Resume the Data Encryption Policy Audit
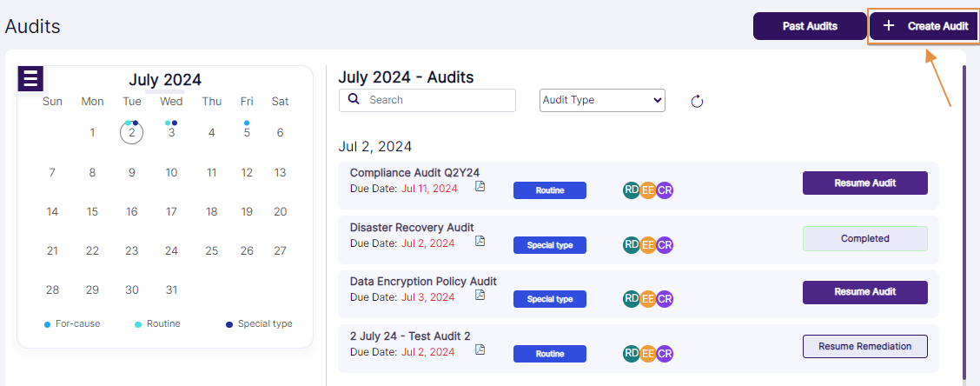Image resolution: width=980 pixels, height=386 pixels. point(865,292)
